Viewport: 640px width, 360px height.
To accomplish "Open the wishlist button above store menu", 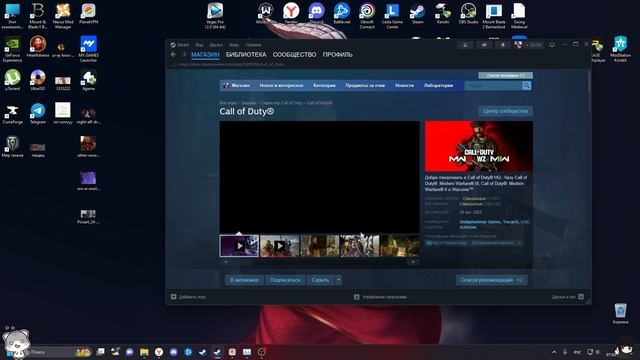I will (505, 76).
